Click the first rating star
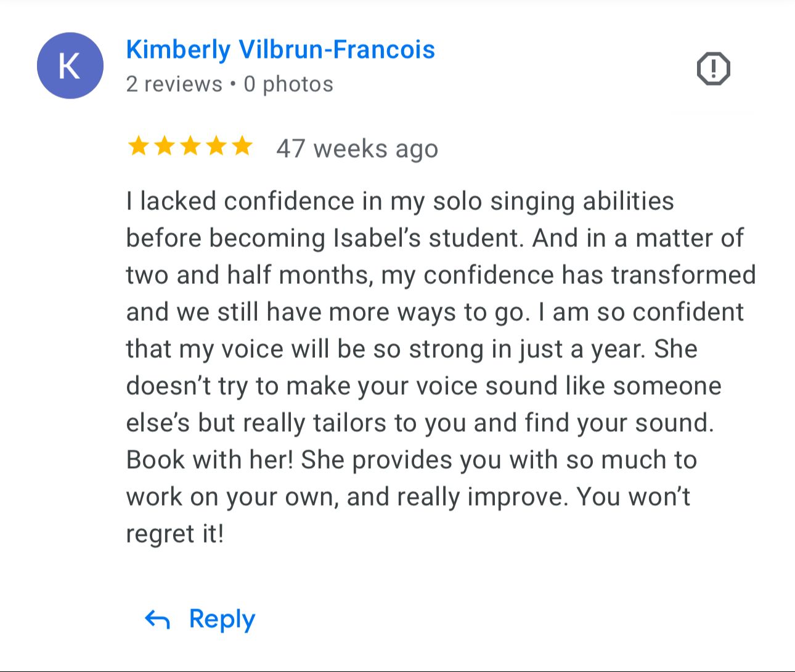 [138, 147]
